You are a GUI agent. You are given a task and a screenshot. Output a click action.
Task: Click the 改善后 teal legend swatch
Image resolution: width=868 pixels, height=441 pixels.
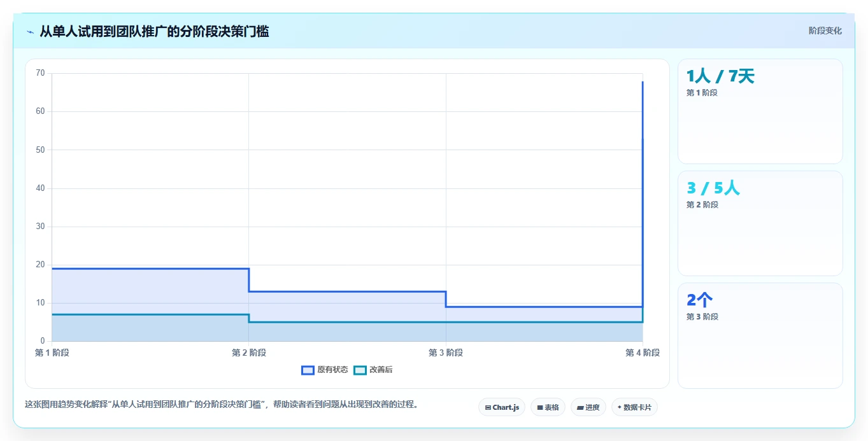[x=360, y=370]
